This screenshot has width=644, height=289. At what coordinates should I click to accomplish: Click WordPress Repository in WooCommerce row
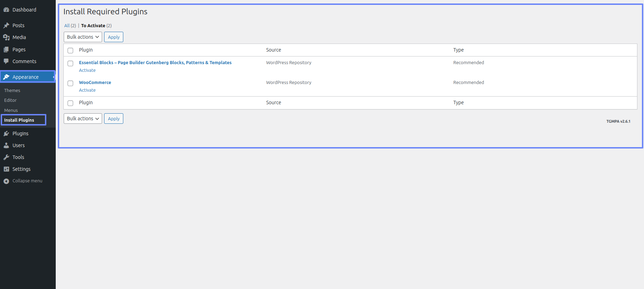(289, 83)
